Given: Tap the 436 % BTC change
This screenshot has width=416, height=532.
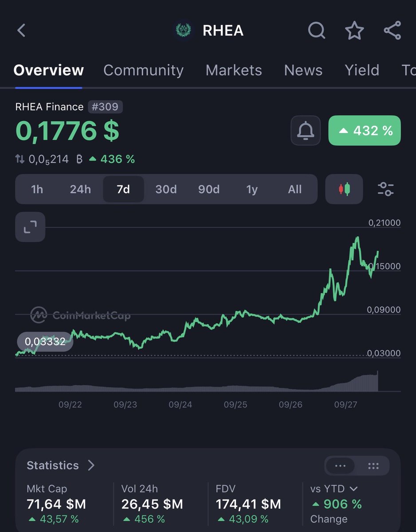Looking at the screenshot, I should tap(112, 159).
